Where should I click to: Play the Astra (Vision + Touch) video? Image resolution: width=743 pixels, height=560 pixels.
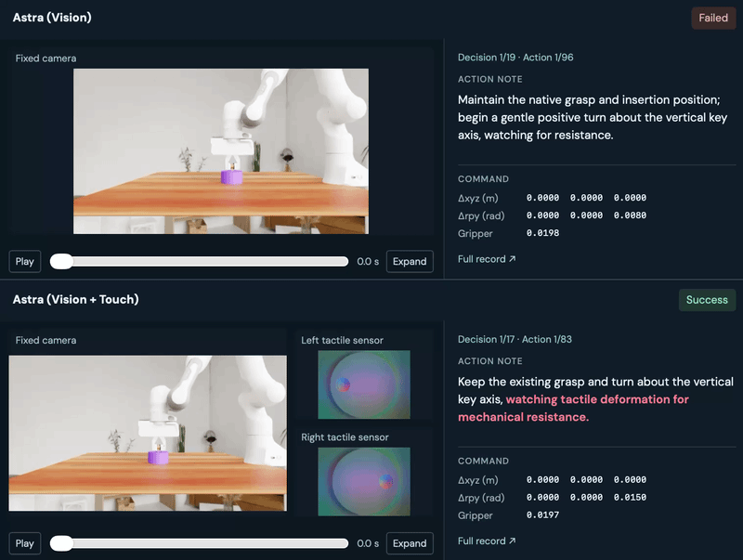(25, 543)
